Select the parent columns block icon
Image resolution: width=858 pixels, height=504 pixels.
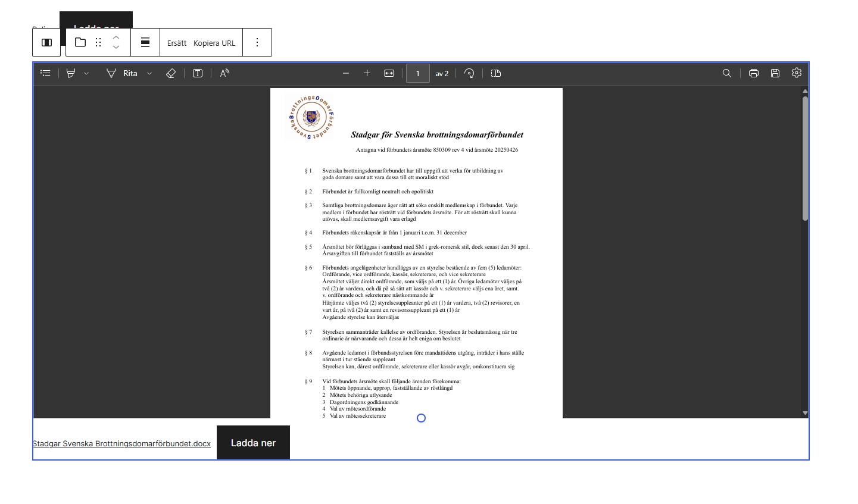coord(46,42)
